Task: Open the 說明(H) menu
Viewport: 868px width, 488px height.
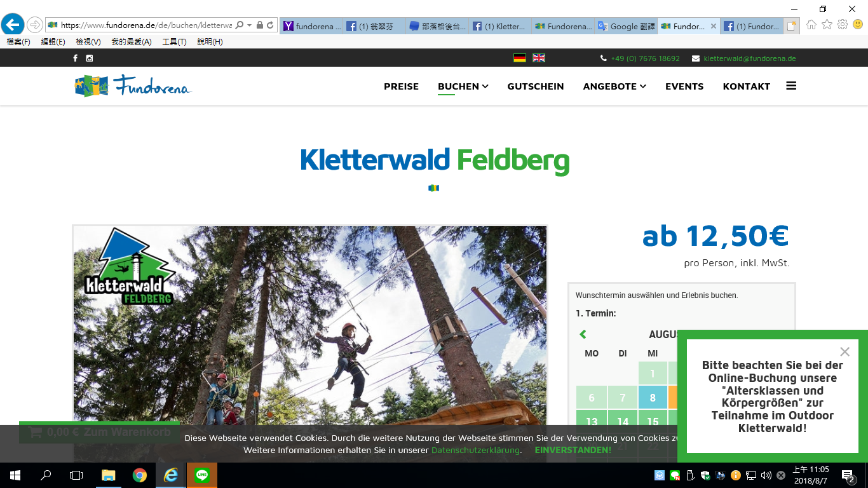Action: coord(210,42)
